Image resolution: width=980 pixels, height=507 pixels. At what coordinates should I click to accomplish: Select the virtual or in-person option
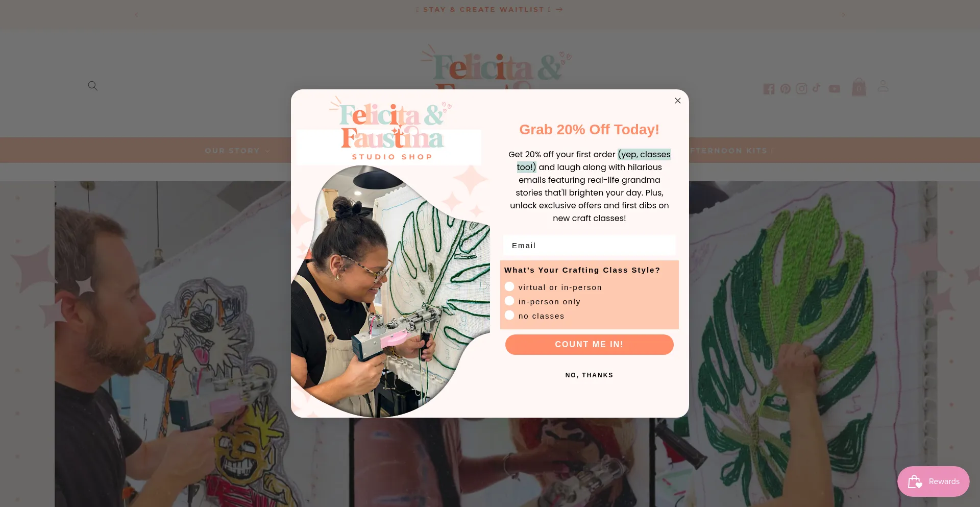tap(553, 287)
